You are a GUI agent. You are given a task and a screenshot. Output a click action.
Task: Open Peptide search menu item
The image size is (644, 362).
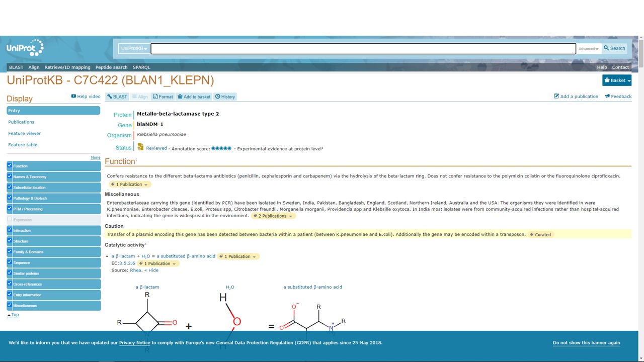pyautogui.click(x=111, y=67)
